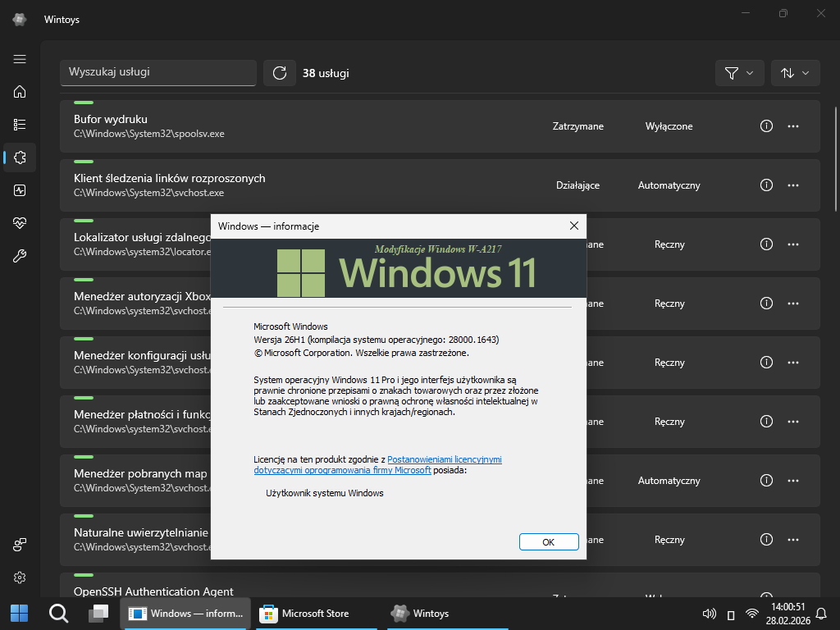This screenshot has width=840, height=630.
Task: Open the filter dropdown for services
Action: coord(739,73)
